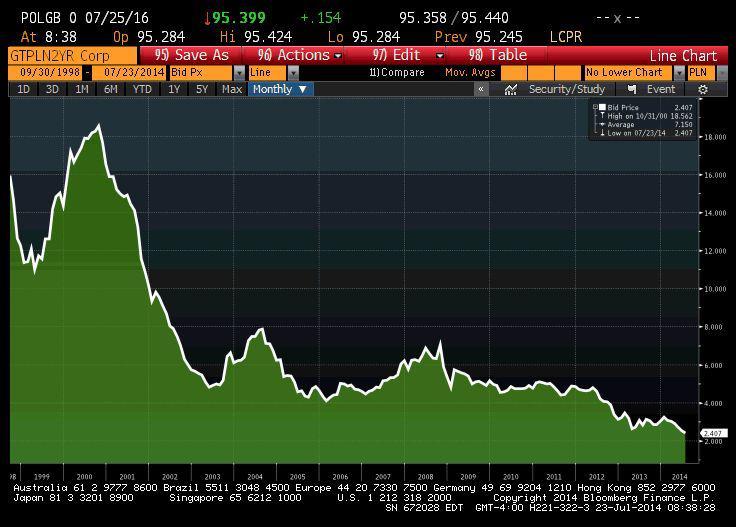Toggle Bid Price series white checkbox
The width and height of the screenshot is (736, 527).
602,106
